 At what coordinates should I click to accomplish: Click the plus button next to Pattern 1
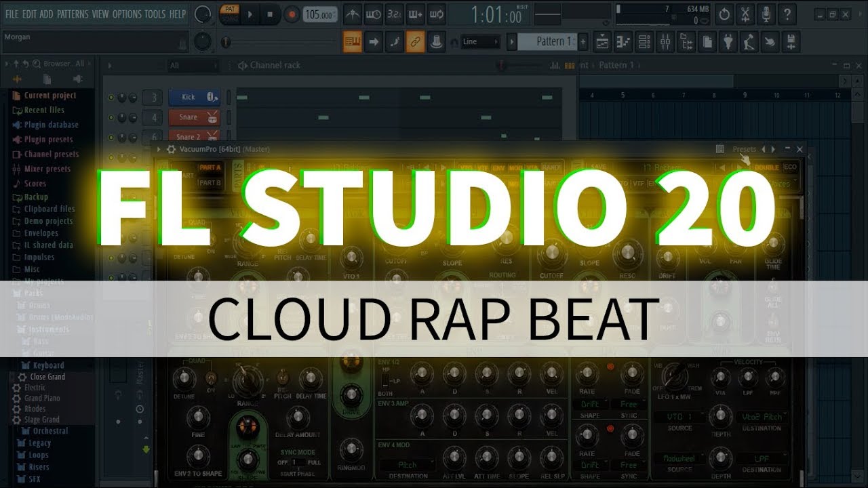click(583, 41)
